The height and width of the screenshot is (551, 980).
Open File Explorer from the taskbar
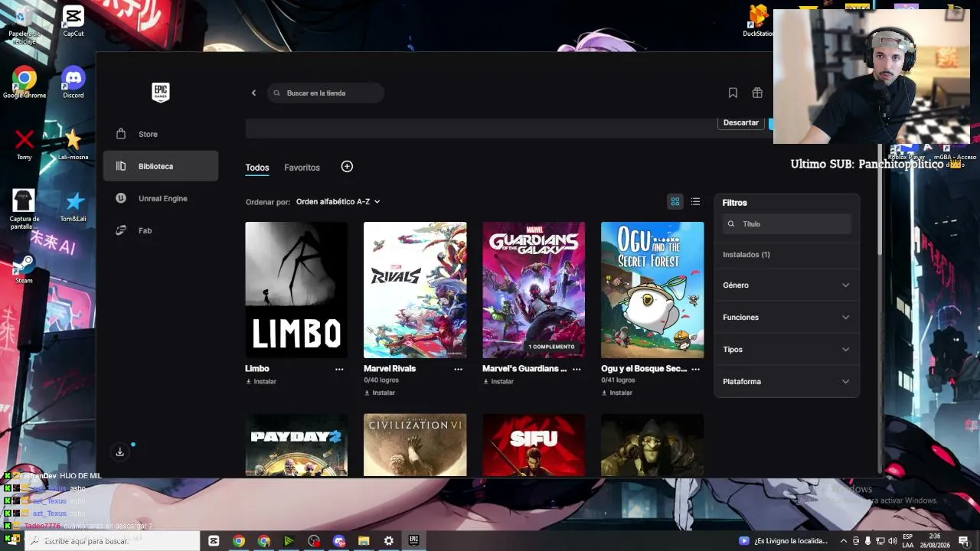click(x=364, y=541)
